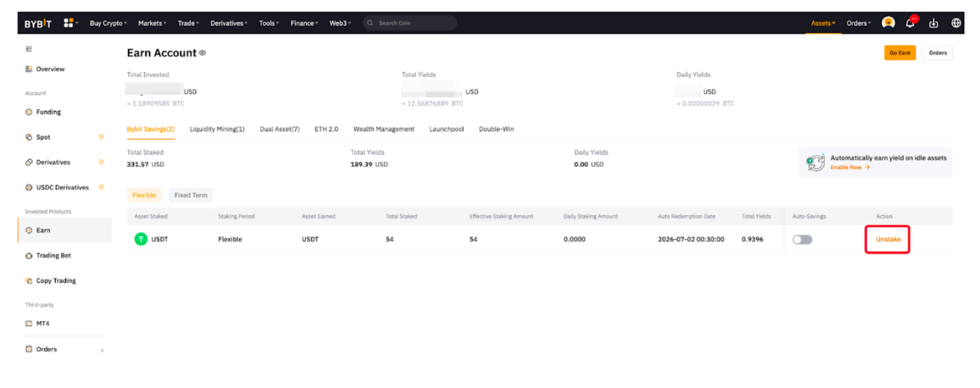Click the Go Earn button
This screenshot has height=388, width=980.
pyautogui.click(x=900, y=53)
